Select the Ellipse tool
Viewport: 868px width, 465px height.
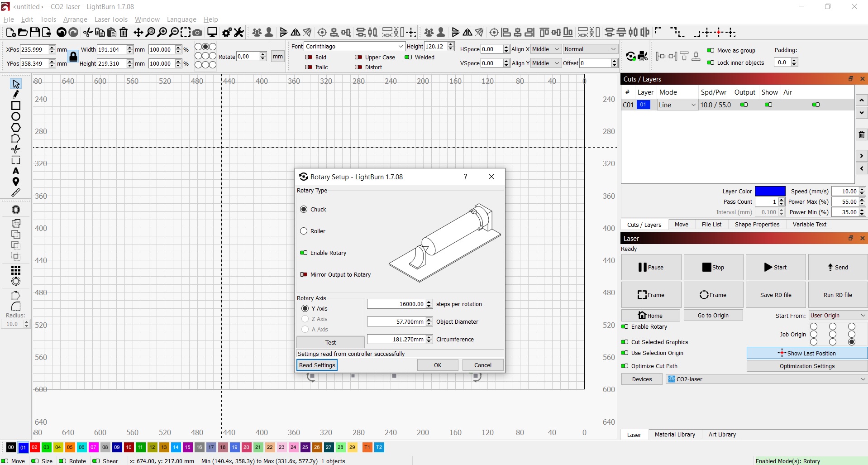pos(16,116)
